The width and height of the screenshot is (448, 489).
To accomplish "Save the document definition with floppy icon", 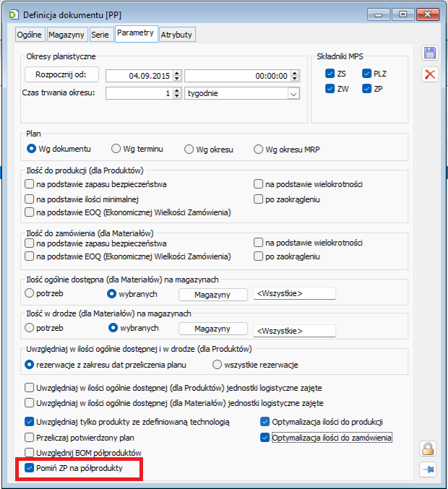I will click(430, 53).
